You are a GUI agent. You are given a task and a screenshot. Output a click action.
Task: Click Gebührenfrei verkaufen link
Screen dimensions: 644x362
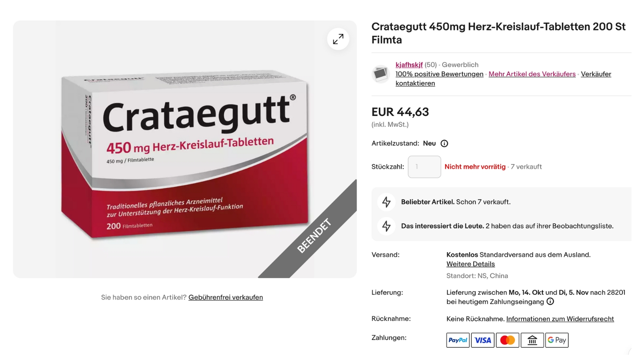[x=225, y=297]
